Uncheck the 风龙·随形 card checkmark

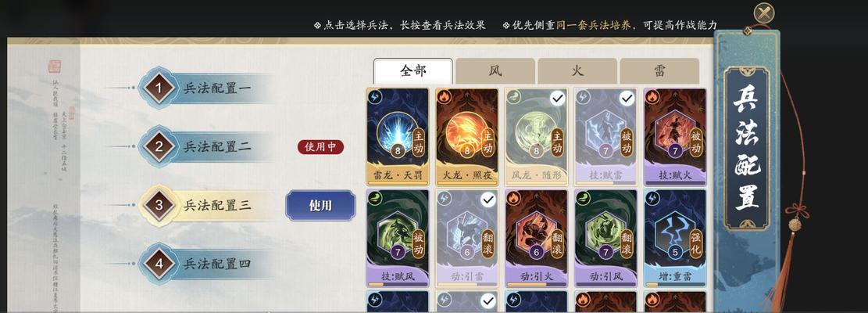(x=557, y=99)
